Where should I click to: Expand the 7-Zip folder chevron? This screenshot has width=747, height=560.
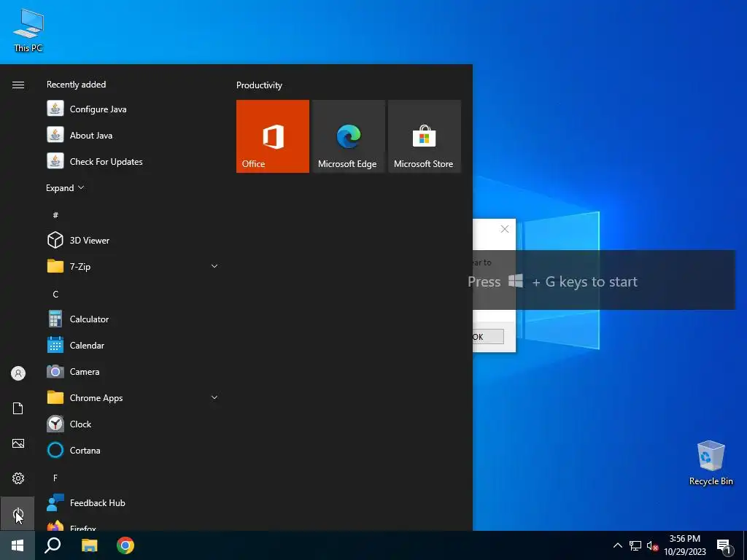click(214, 266)
